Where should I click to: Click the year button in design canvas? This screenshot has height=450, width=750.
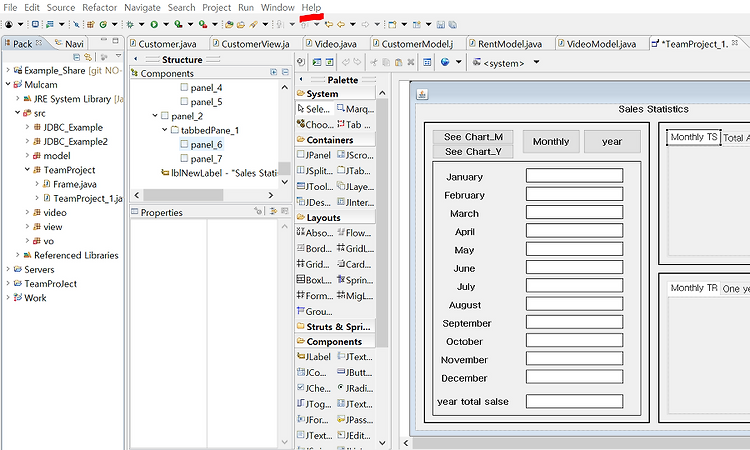(612, 142)
